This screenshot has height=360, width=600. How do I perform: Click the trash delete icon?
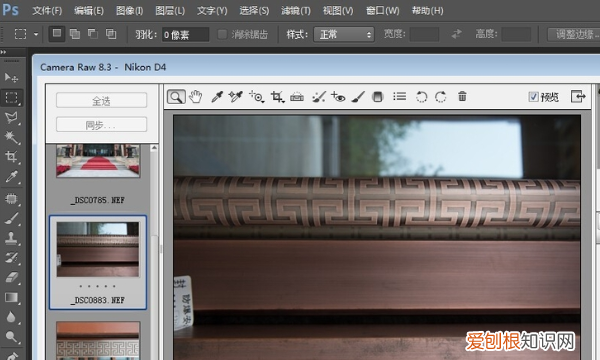[462, 96]
